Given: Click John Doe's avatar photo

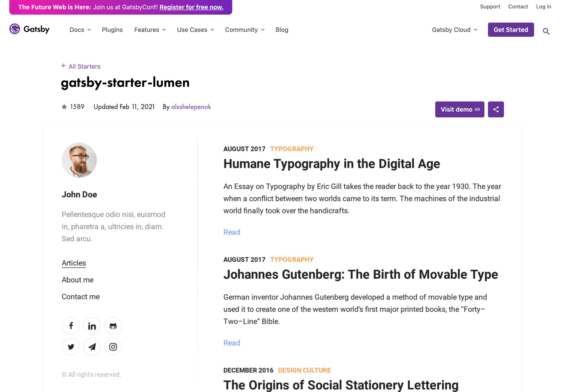Looking at the screenshot, I should click(x=79, y=160).
